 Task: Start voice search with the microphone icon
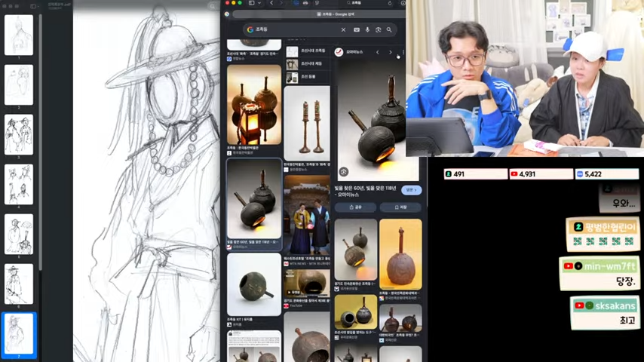pyautogui.click(x=367, y=29)
